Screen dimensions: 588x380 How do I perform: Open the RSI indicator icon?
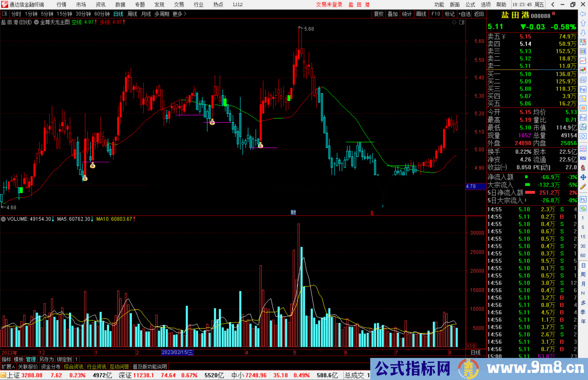[x=583, y=158]
